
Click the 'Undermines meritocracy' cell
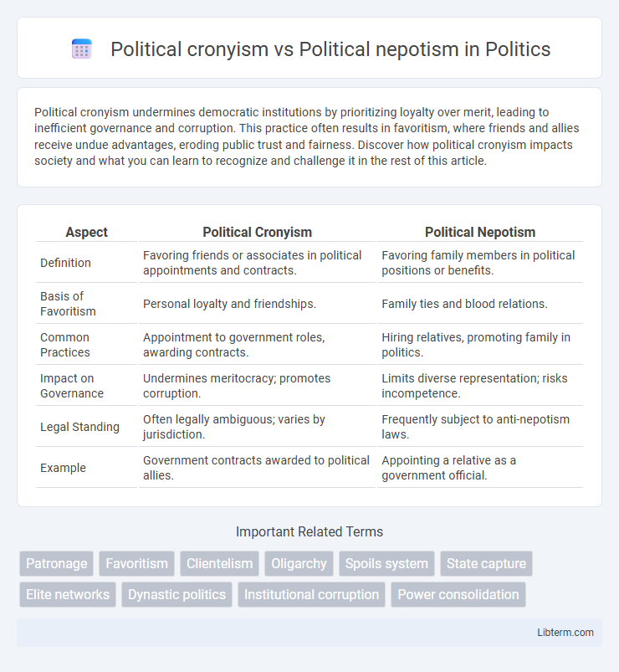click(x=257, y=386)
